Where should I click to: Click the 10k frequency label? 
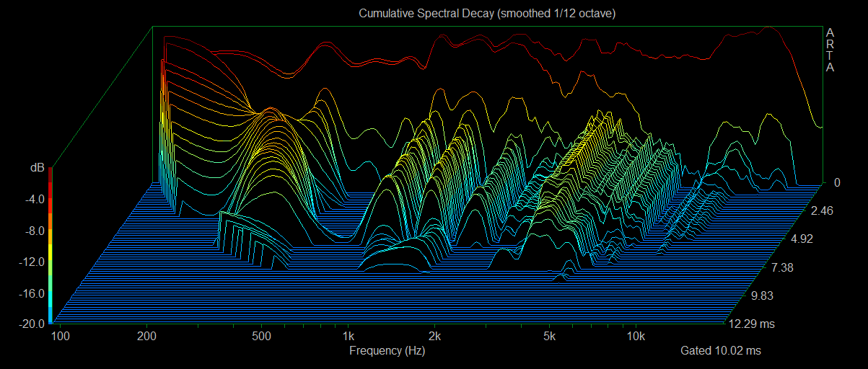tap(636, 337)
